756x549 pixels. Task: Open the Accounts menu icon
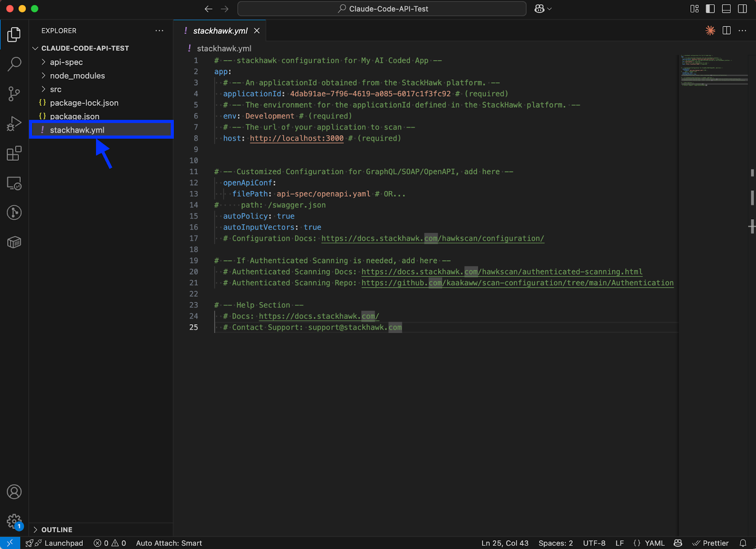pos(14,492)
